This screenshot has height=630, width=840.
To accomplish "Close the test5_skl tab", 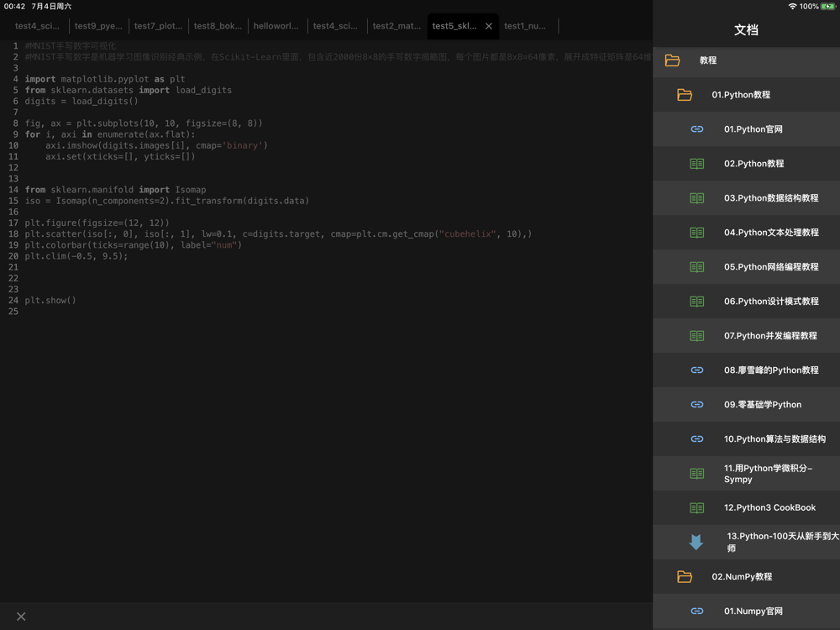I will pos(489,26).
